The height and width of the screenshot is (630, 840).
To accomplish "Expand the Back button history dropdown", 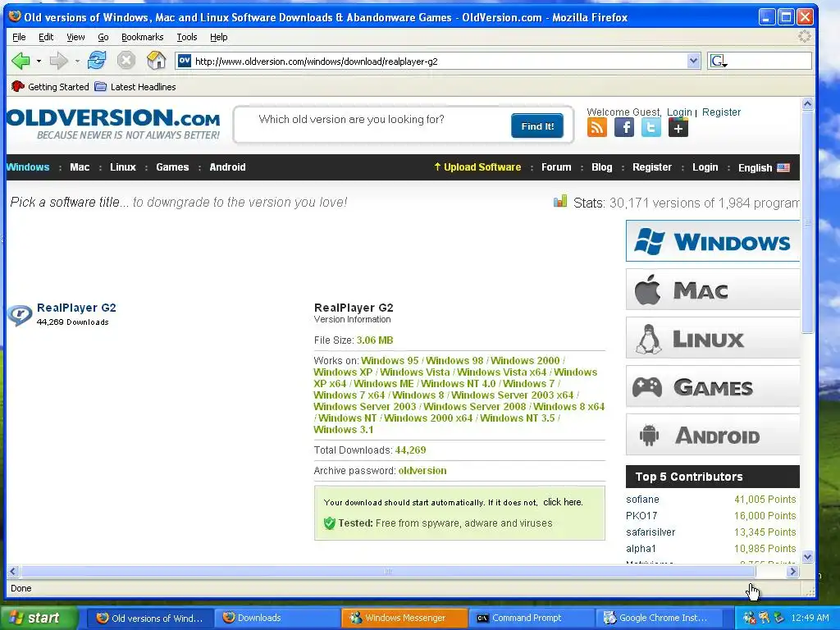I will (39, 61).
